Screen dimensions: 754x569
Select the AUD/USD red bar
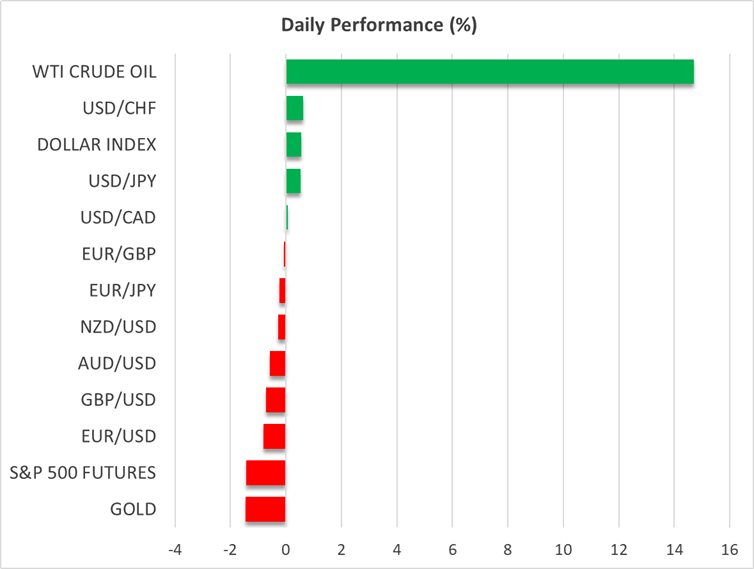(x=278, y=363)
